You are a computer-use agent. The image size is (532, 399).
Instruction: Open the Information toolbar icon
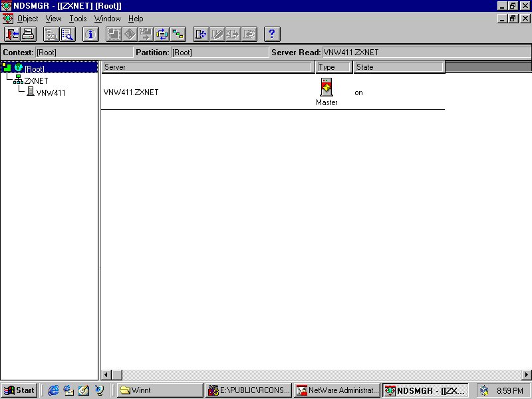[90, 35]
